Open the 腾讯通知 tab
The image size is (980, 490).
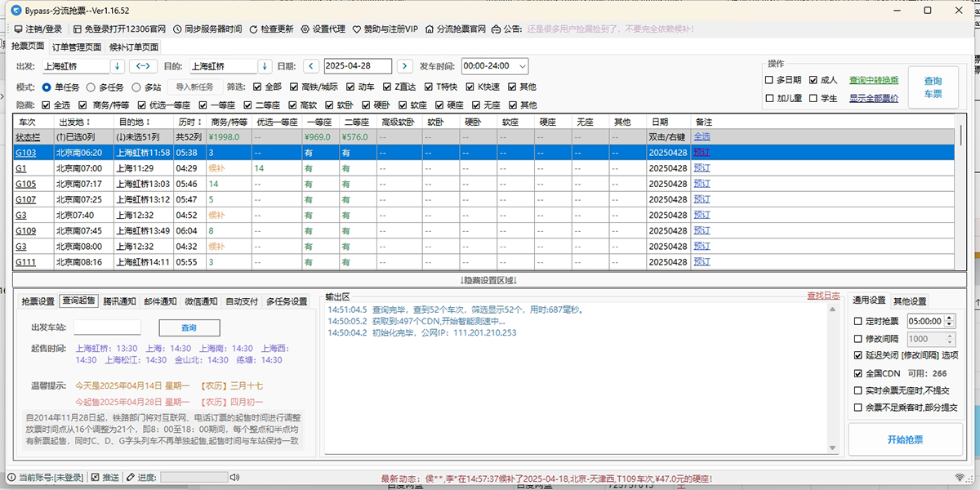point(119,301)
